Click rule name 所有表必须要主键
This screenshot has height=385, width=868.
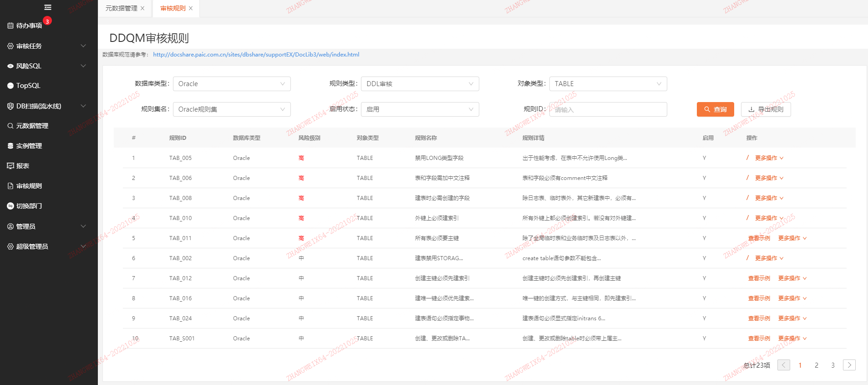coord(437,238)
